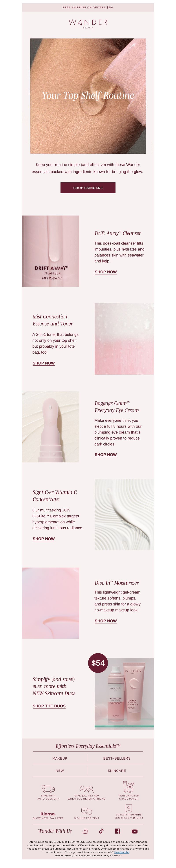This screenshot has width=176, height=868.
Task: Open the TikTok icon link
Action: tap(101, 831)
